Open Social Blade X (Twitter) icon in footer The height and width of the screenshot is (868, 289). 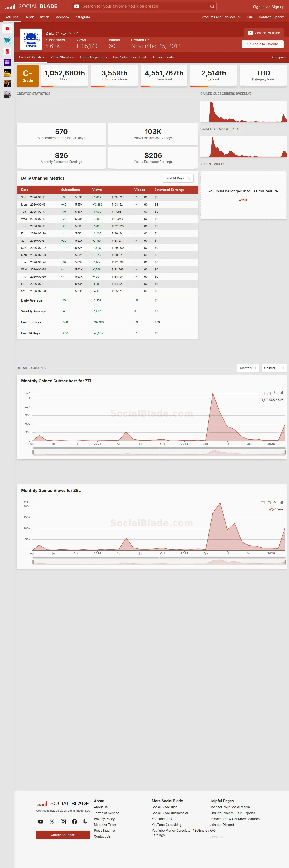click(52, 822)
